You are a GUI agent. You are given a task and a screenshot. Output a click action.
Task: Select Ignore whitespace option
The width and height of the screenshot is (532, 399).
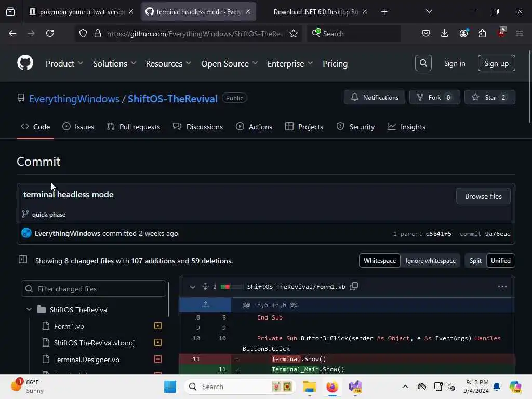[431, 261]
